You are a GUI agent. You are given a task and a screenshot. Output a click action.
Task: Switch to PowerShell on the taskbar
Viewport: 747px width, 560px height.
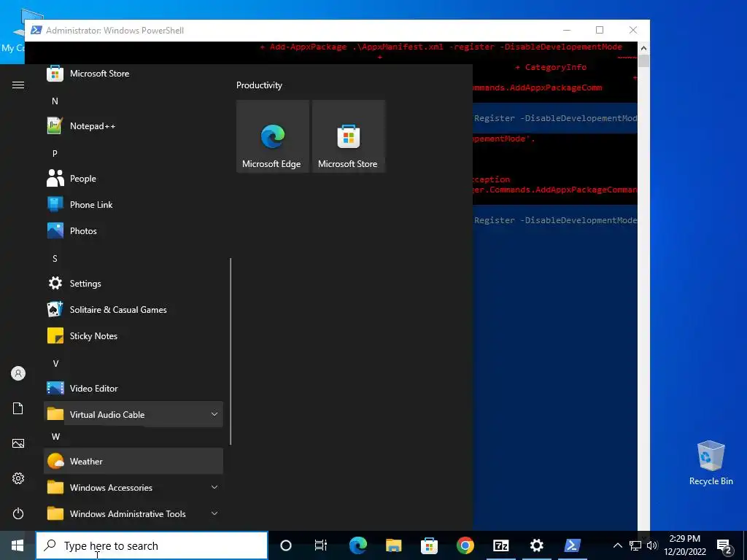click(572, 545)
